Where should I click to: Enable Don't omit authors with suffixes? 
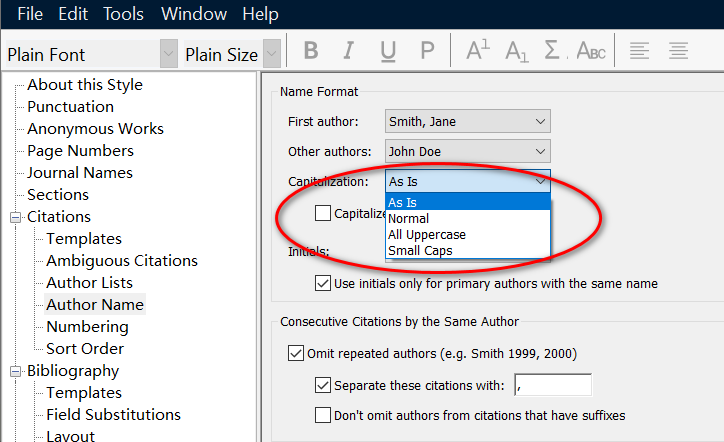[x=322, y=414]
